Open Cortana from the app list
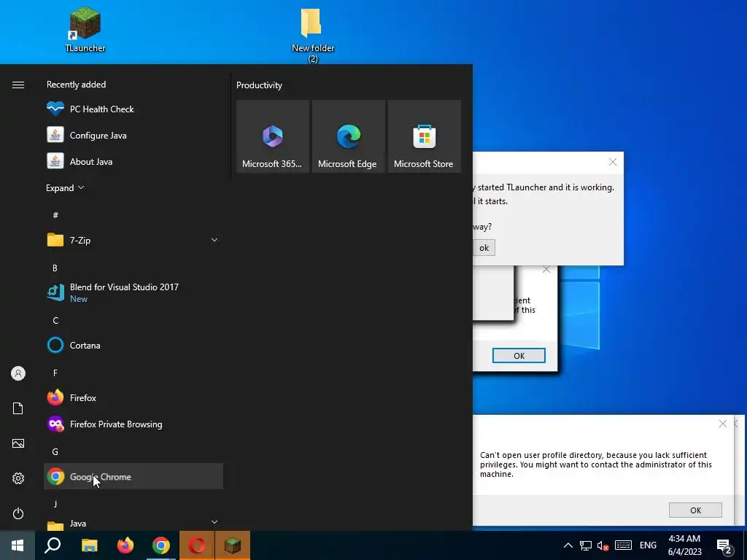This screenshot has height=560, width=747. pos(133,345)
